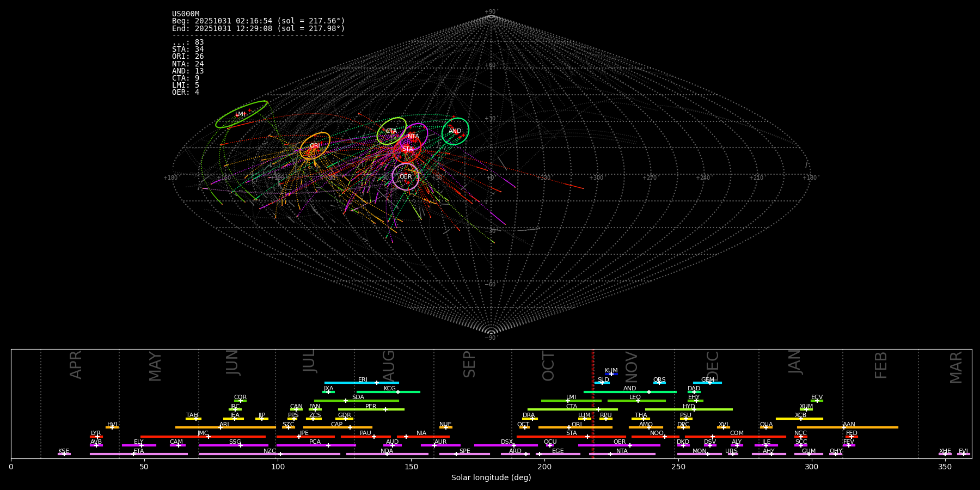This screenshot has height=490, width=980.
Task: Click the ERI shower label in timeline
Action: coord(363,380)
